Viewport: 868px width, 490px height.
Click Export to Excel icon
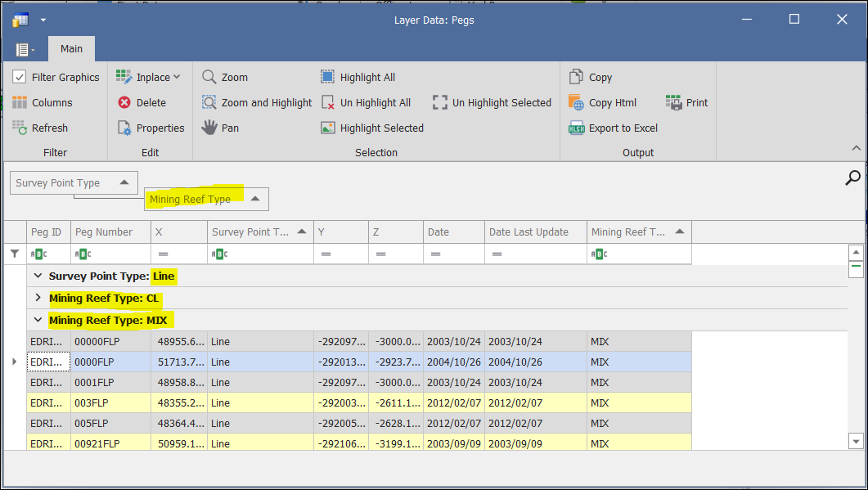pyautogui.click(x=577, y=128)
